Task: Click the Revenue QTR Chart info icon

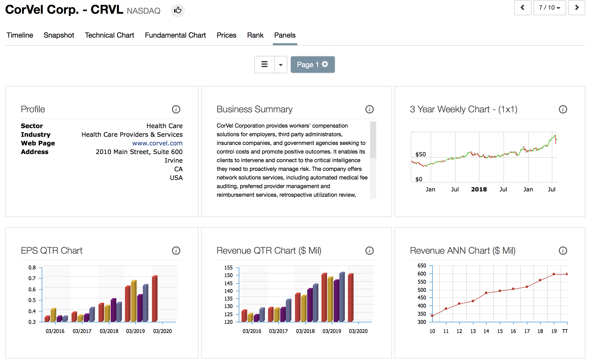Action: click(x=369, y=251)
